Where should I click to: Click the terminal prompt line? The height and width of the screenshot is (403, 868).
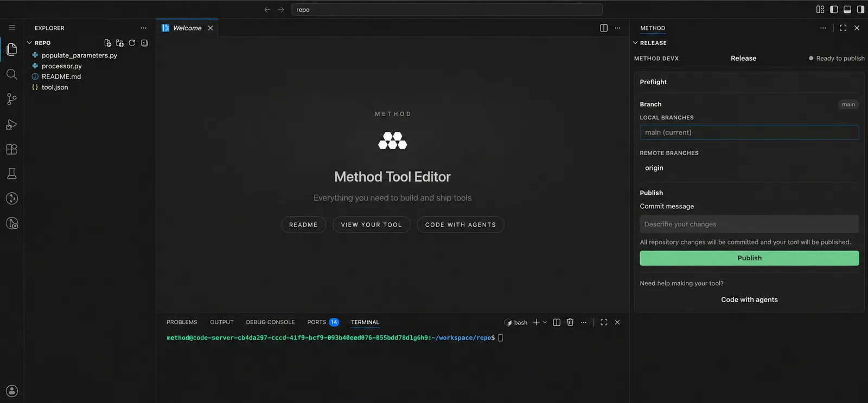coord(335,338)
